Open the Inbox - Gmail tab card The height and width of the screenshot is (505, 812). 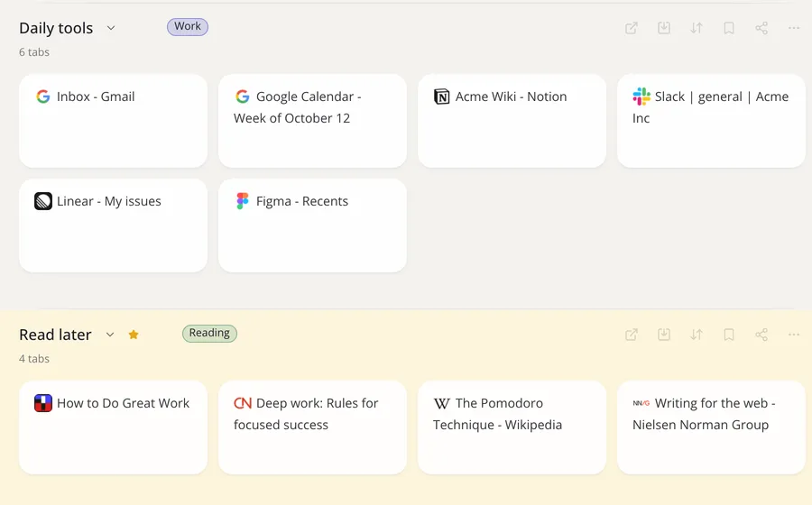pos(114,121)
